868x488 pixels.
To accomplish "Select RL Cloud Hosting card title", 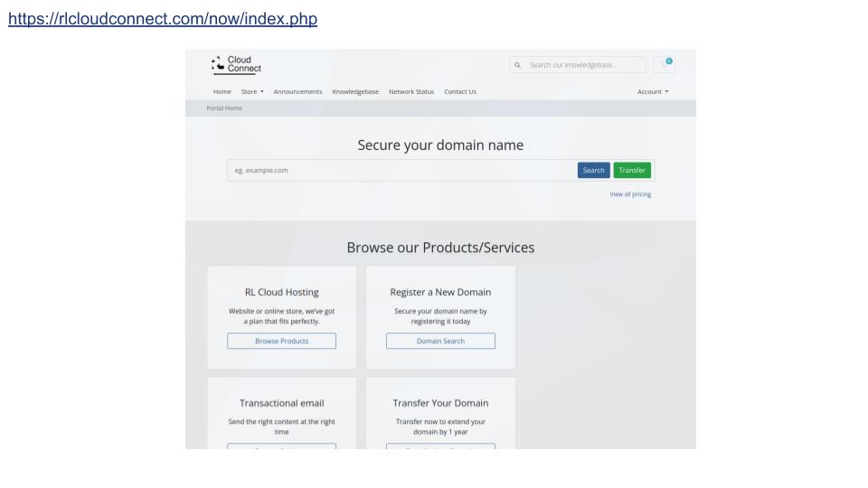I will coord(282,292).
